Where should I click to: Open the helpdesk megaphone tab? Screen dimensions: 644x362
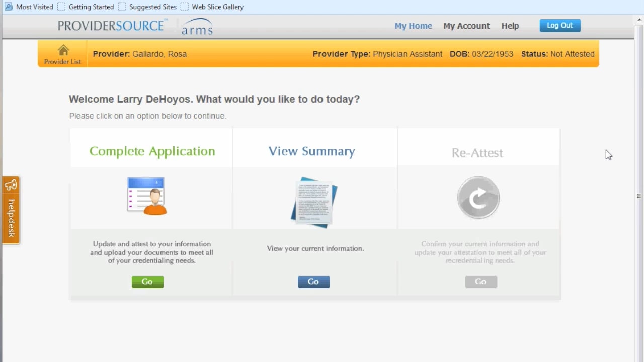pos(11,210)
